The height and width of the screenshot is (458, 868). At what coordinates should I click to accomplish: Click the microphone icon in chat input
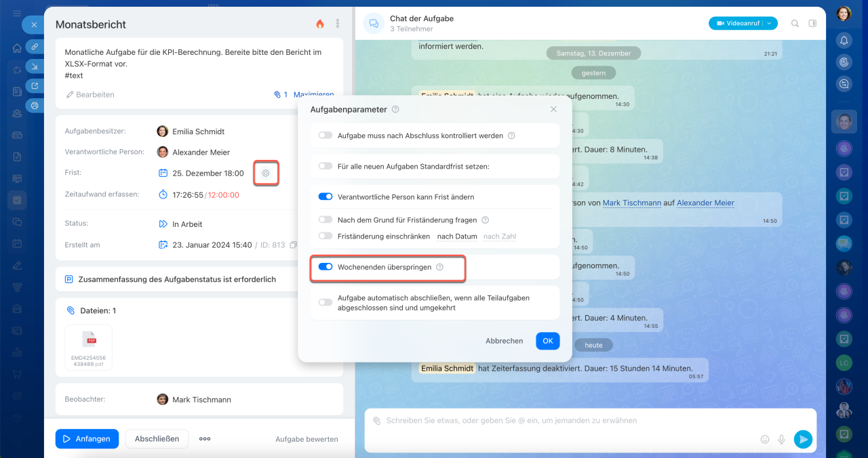pyautogui.click(x=781, y=439)
